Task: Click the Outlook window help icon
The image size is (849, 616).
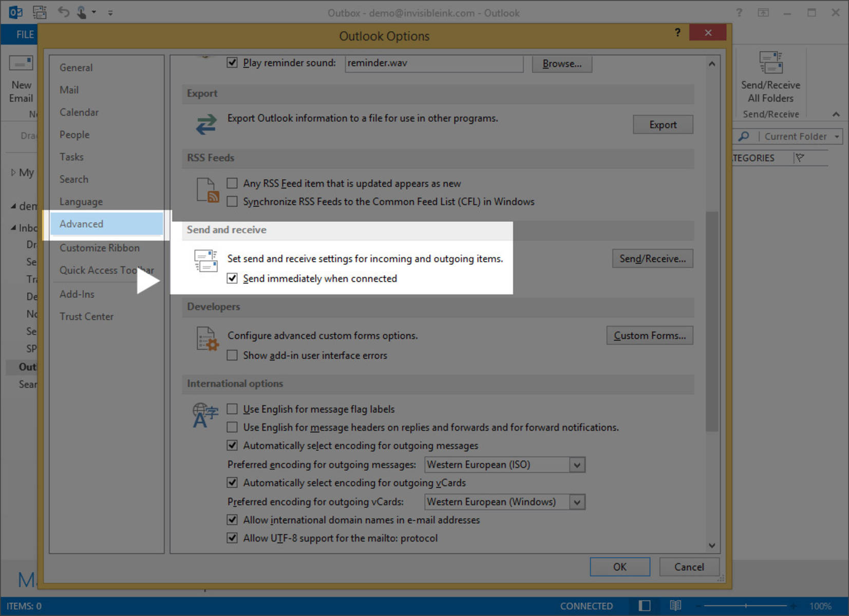Action: (x=739, y=12)
